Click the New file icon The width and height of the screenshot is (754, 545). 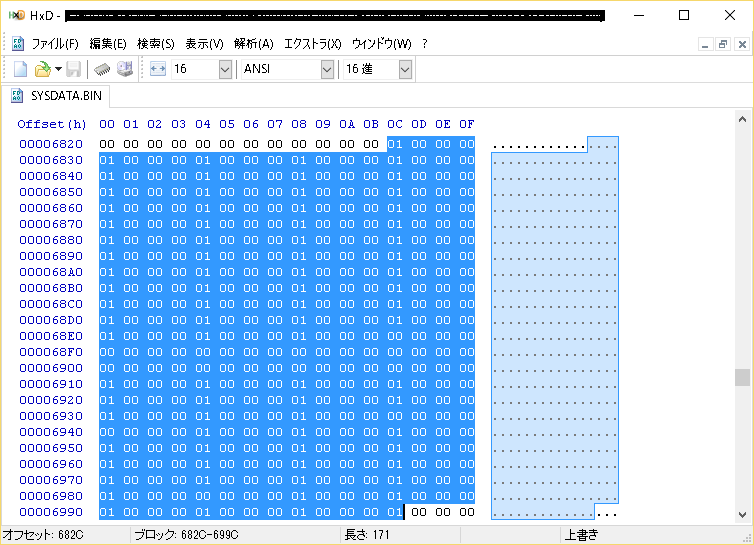20,69
